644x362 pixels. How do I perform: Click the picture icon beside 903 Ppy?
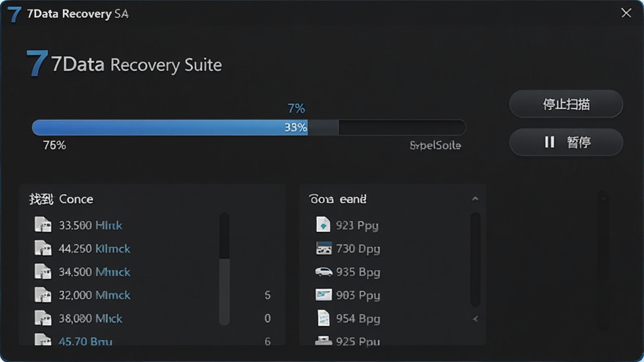[x=324, y=295]
